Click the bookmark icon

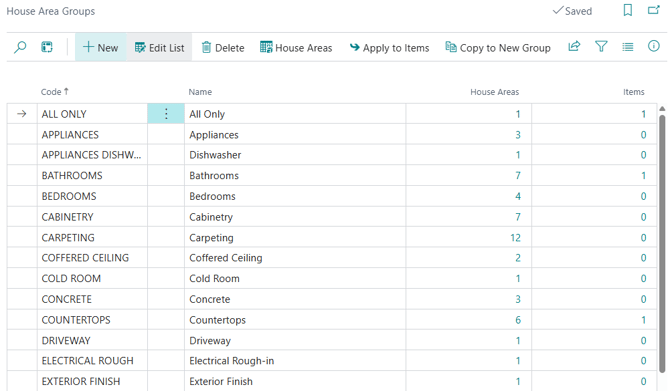click(628, 10)
